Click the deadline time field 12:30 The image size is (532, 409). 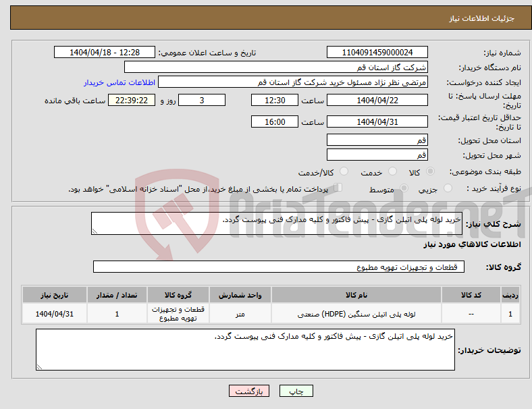(275, 100)
